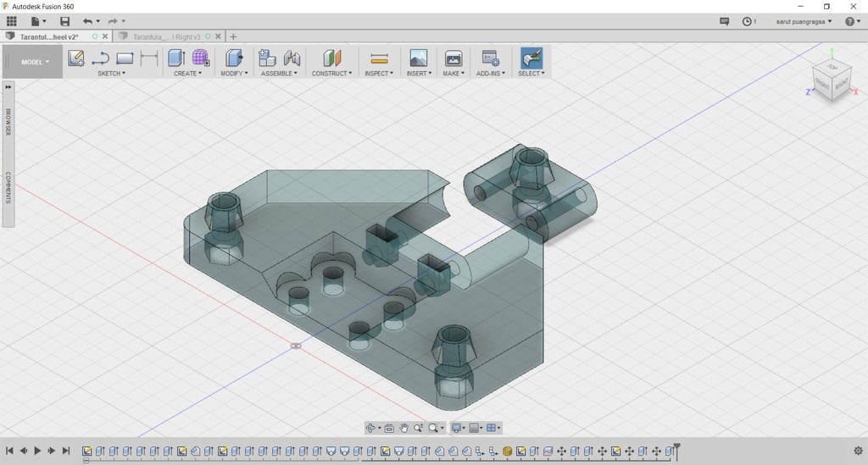Click the Redo arrow icon
The height and width of the screenshot is (465, 868).
pos(113,21)
